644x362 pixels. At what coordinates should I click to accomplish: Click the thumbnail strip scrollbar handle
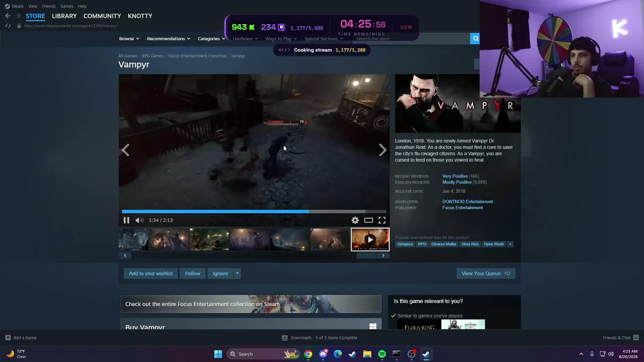pos(366,255)
